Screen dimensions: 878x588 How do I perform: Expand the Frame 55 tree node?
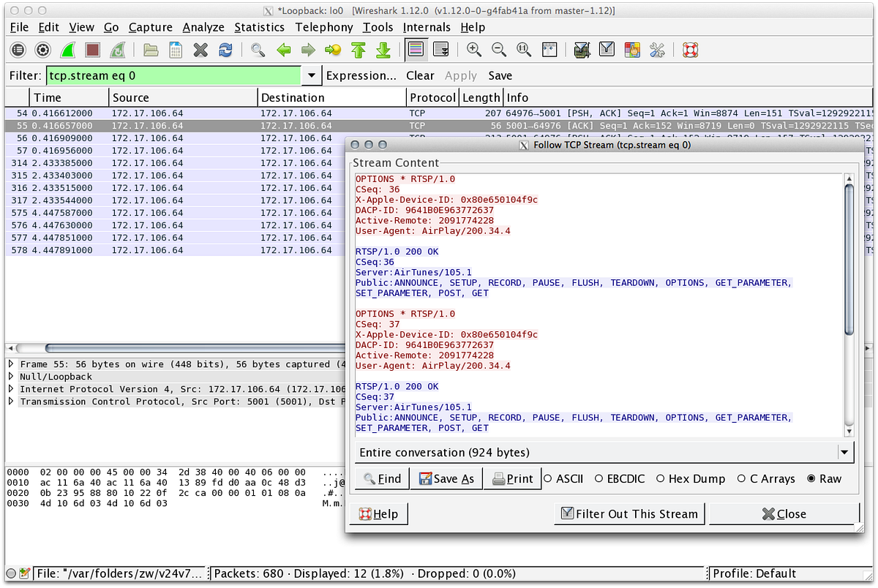(11, 364)
